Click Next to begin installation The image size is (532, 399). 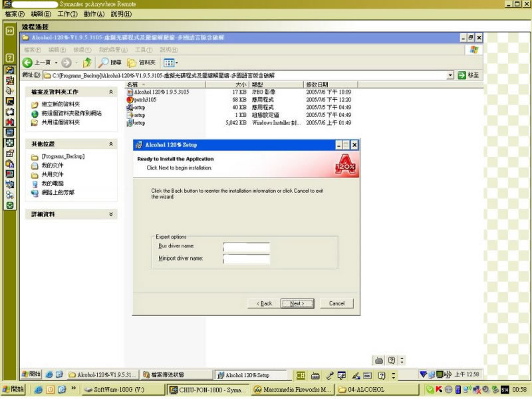coord(297,304)
